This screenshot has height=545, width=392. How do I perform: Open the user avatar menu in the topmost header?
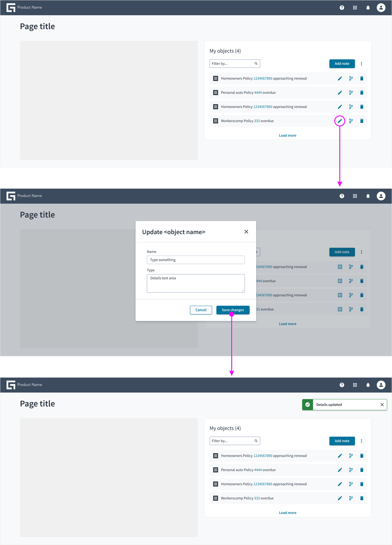381,8
